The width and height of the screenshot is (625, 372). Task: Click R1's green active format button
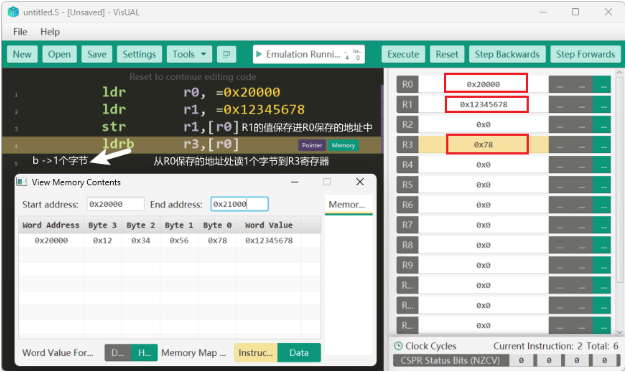coord(602,104)
